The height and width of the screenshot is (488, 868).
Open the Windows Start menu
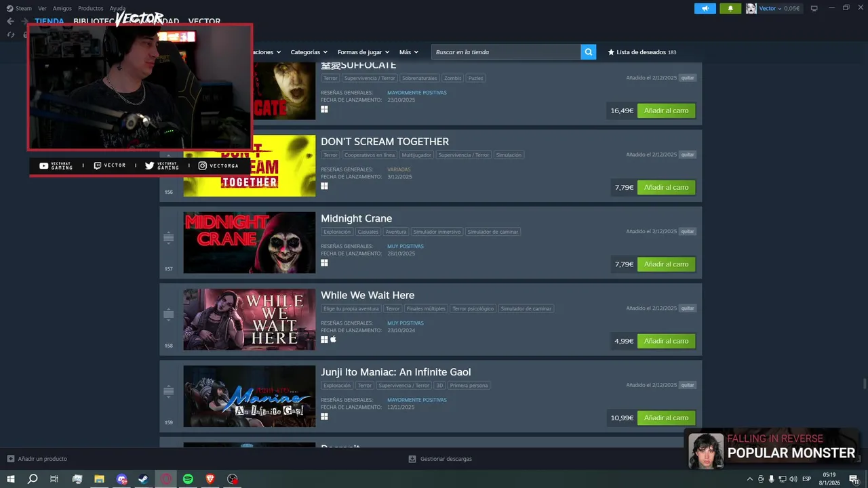[x=10, y=479]
